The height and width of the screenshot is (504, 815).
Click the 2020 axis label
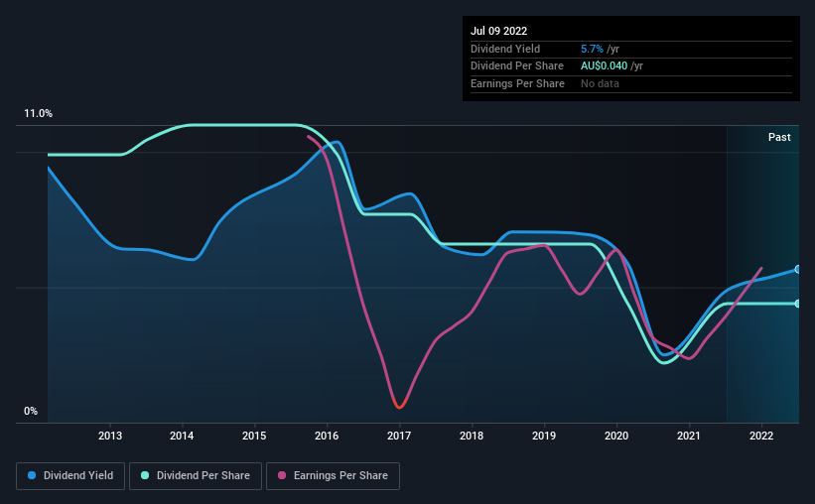pos(616,436)
